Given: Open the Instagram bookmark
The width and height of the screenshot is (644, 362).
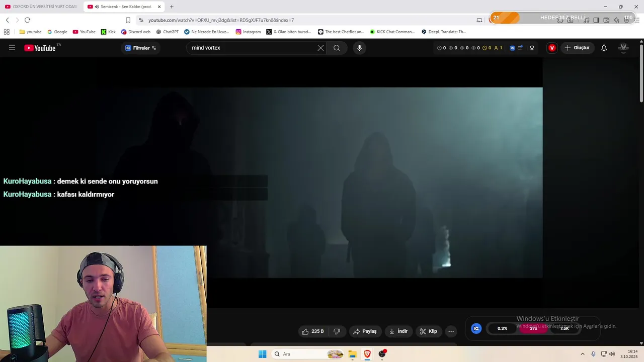Looking at the screenshot, I should (249, 32).
